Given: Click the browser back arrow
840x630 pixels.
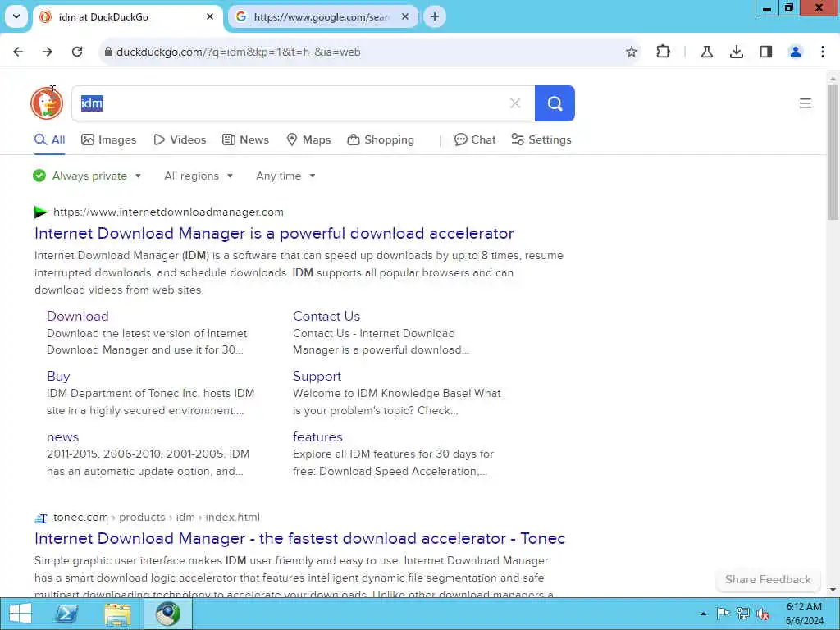Looking at the screenshot, I should (x=18, y=52).
